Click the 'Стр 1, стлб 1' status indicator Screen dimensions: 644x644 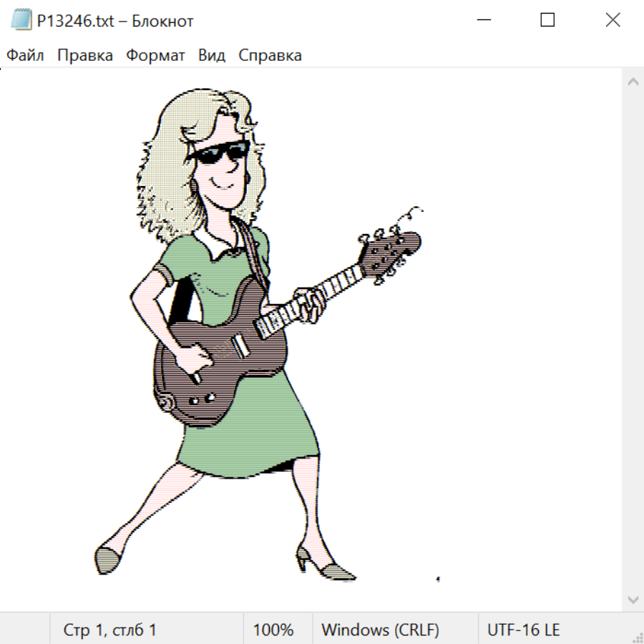(x=110, y=630)
